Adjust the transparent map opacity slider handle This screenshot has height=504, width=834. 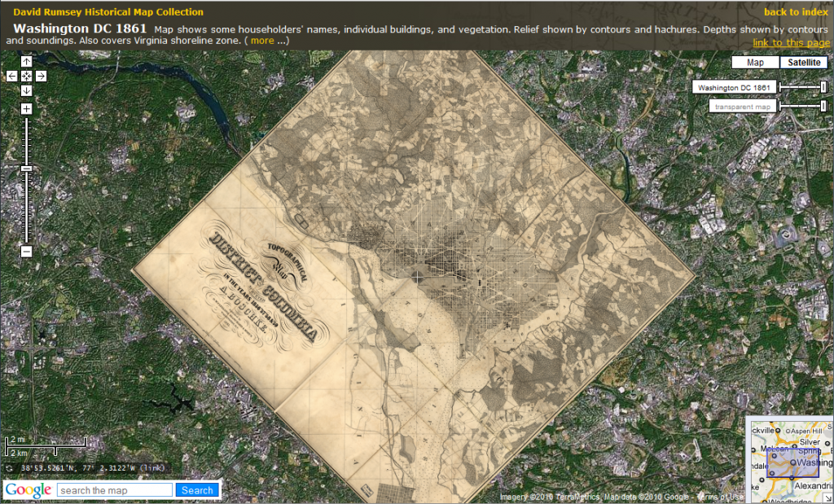pos(824,107)
